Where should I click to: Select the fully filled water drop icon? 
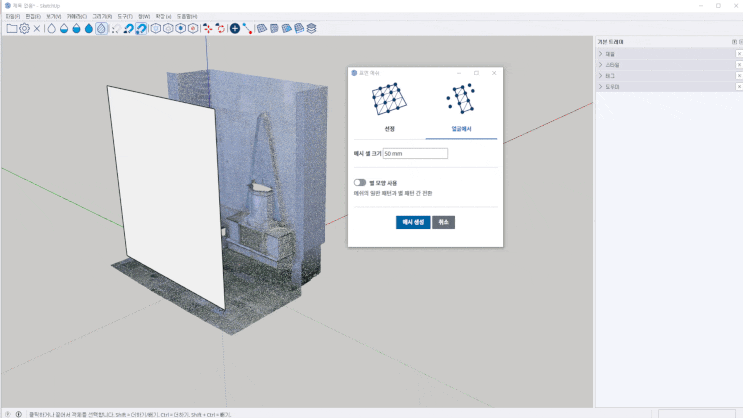[89, 28]
